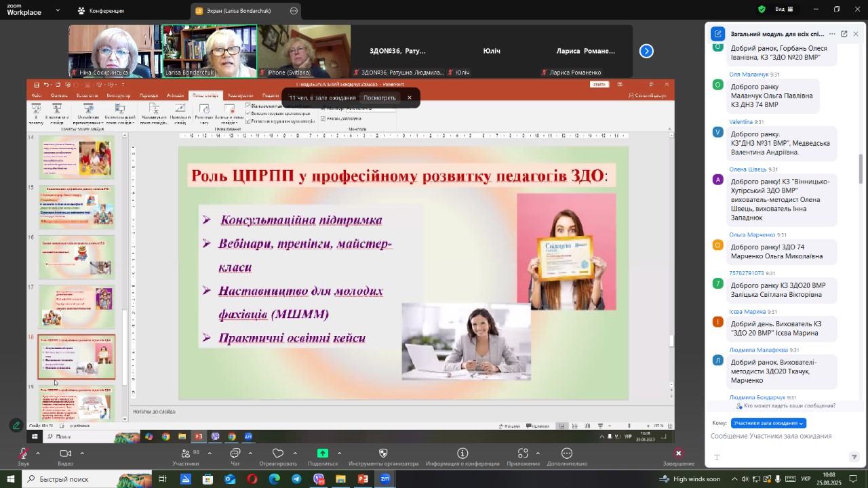868x488 pixels.
Task: Click Быстрый поиск taskbar search box
Action: pyautogui.click(x=87, y=479)
